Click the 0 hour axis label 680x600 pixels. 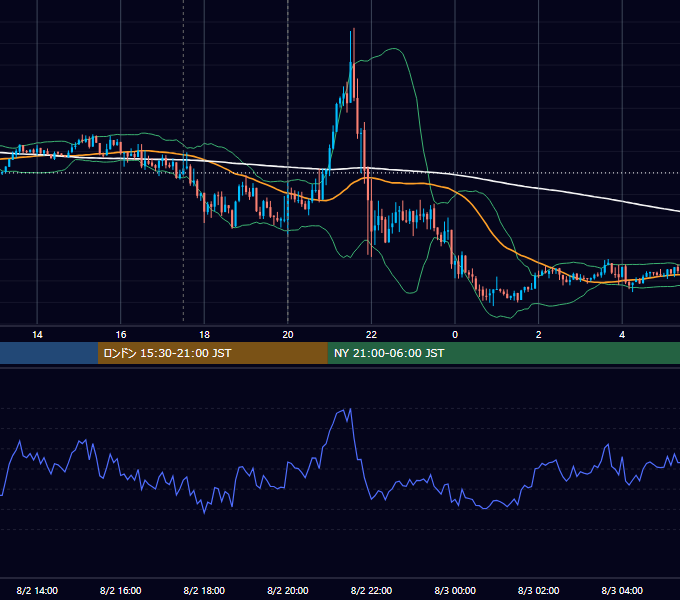(455, 335)
